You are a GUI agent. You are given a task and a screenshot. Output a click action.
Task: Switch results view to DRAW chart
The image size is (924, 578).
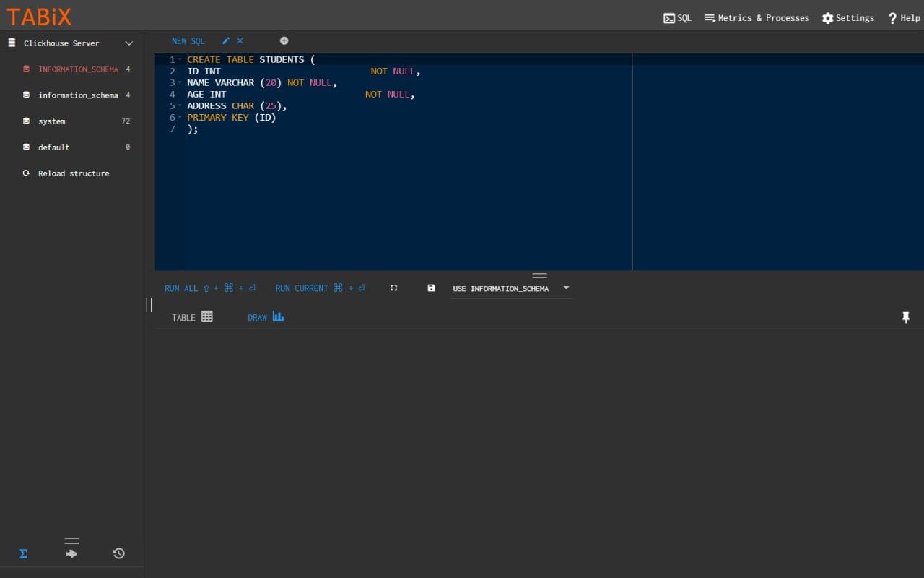(x=265, y=317)
